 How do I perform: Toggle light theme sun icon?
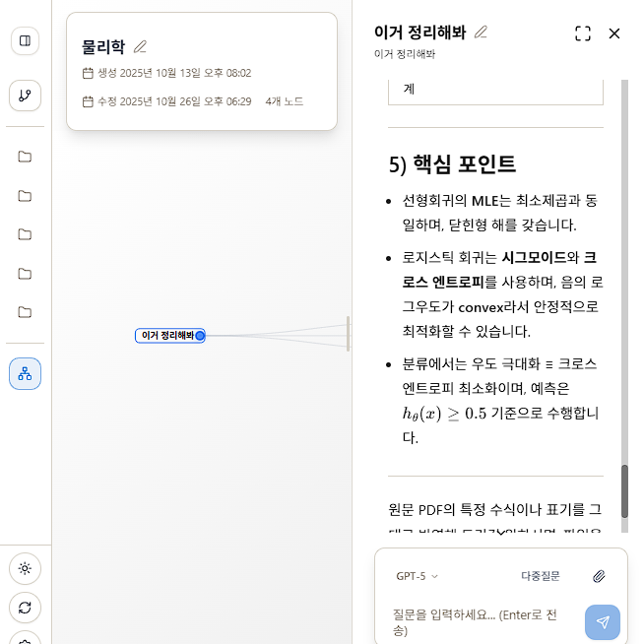(x=25, y=568)
